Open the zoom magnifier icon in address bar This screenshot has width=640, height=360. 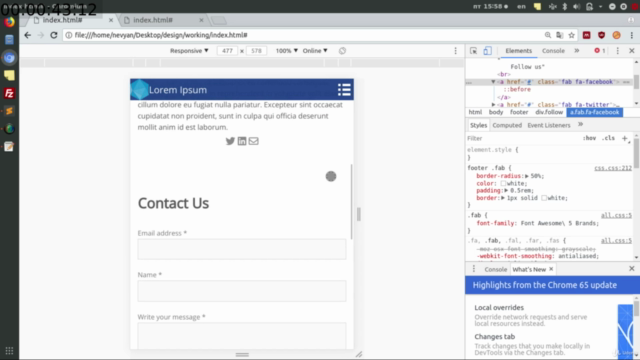tap(548, 35)
